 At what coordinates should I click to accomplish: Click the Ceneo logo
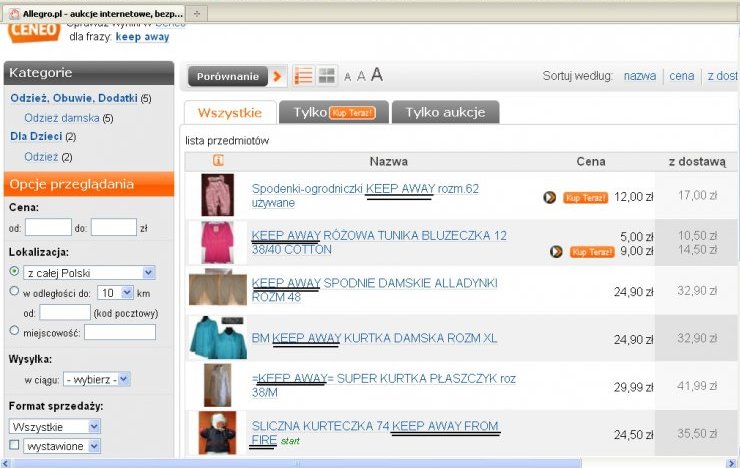(x=34, y=32)
